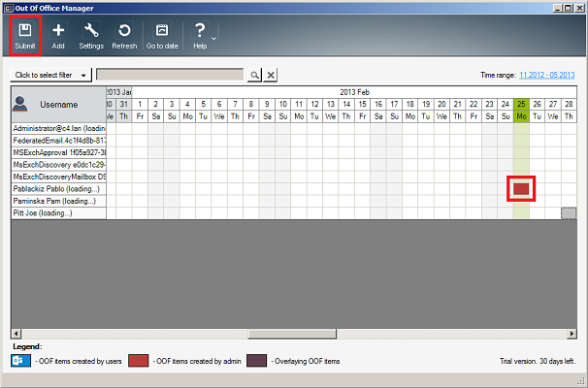Click the Outlook legend icon for user items
This screenshot has height=388, width=588.
pos(17,361)
